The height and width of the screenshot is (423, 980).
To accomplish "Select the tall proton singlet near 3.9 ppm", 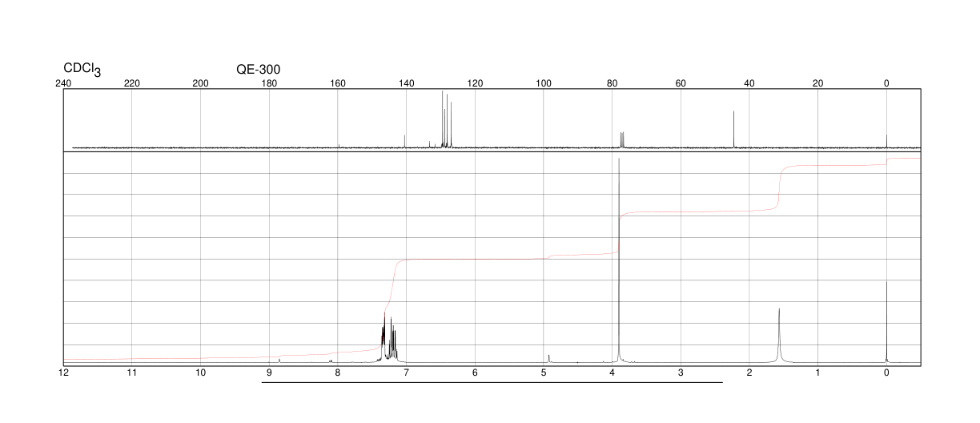I will pos(619,260).
